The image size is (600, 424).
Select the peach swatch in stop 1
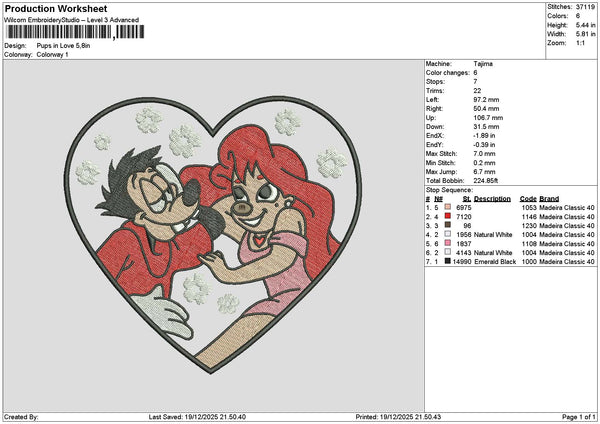[448, 207]
